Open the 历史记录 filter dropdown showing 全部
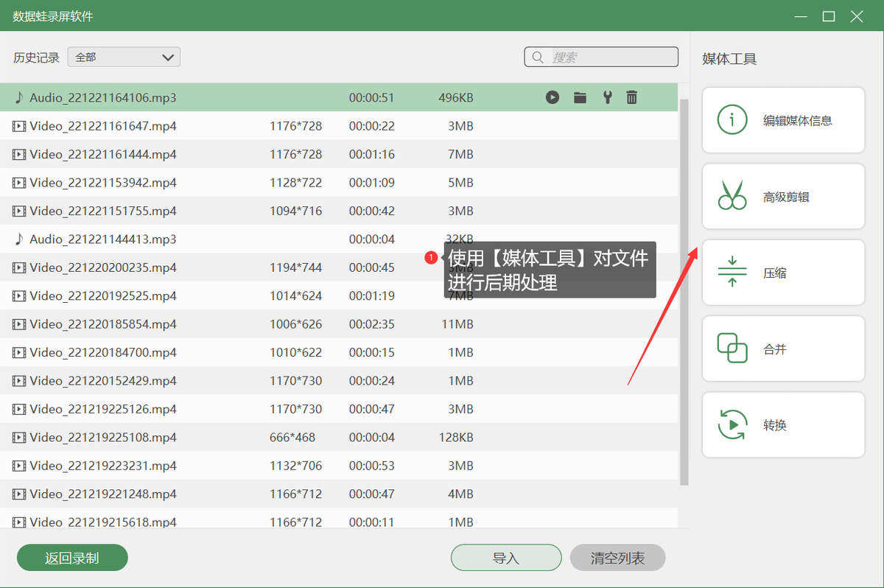This screenshot has height=588, width=884. [124, 57]
